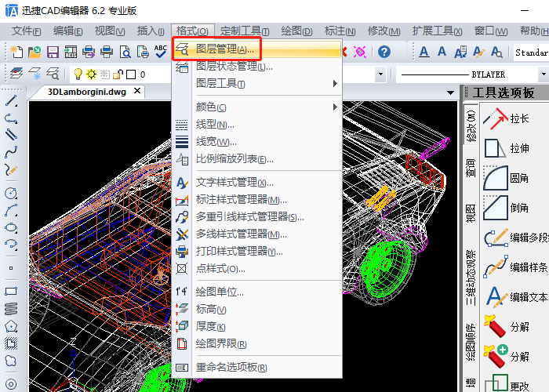Click the Print printer icon
Screen dimensions: 549x392
click(x=107, y=53)
